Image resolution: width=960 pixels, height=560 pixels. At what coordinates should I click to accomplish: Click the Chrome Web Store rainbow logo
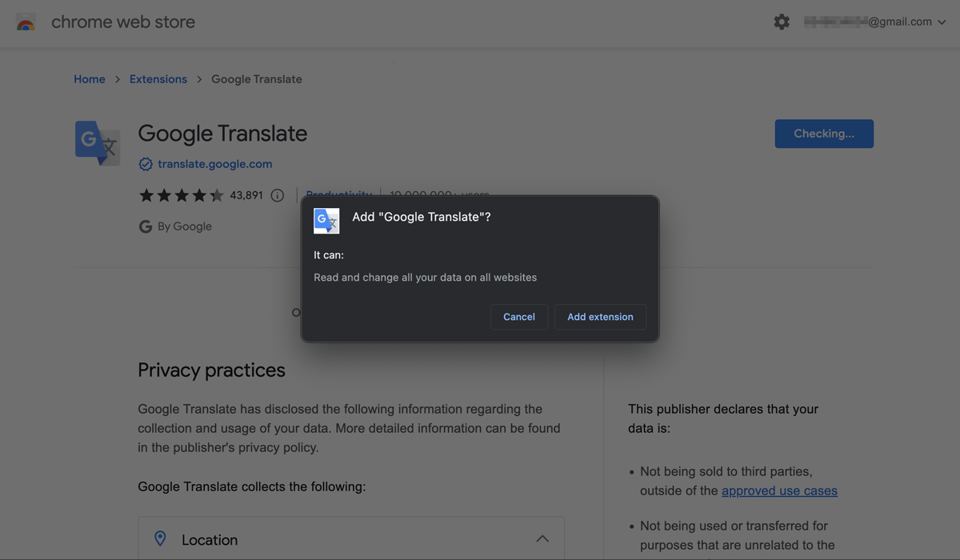(x=26, y=23)
